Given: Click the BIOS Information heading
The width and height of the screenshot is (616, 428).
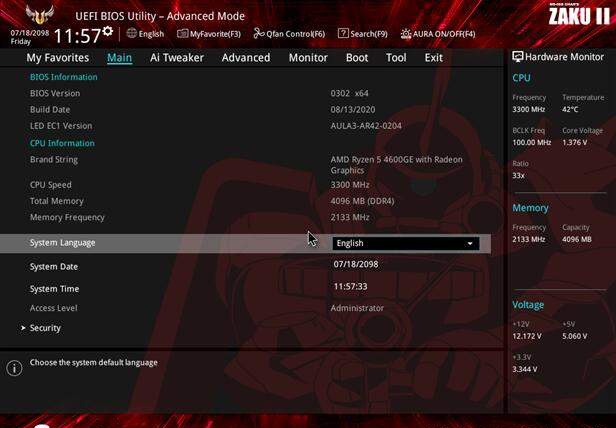Looking at the screenshot, I should 64,77.
